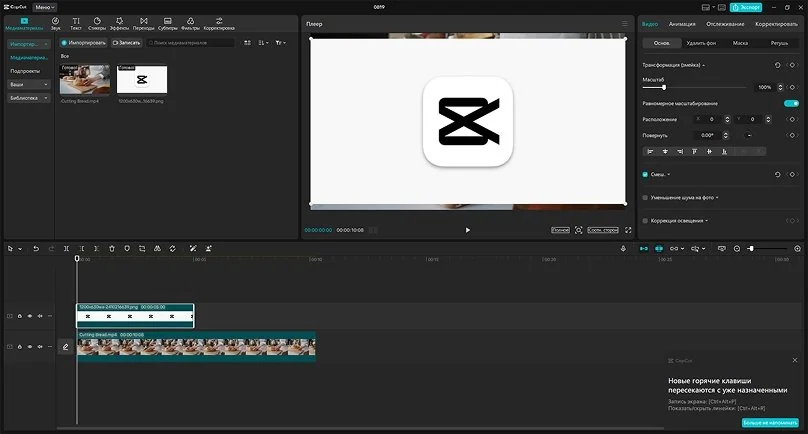The height and width of the screenshot is (434, 808).
Task: Play the preview with the play button
Action: pyautogui.click(x=467, y=230)
